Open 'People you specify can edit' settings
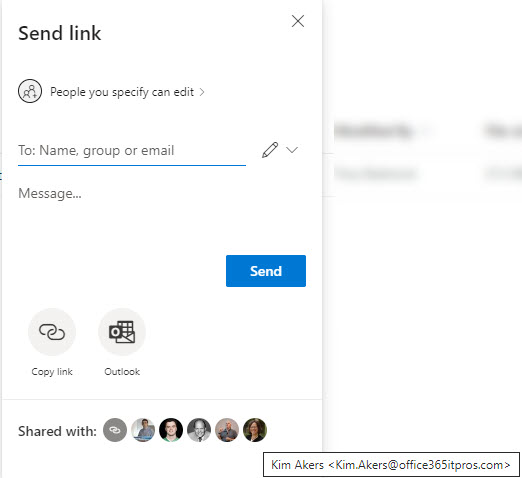Image resolution: width=522 pixels, height=478 pixels. pos(122,92)
